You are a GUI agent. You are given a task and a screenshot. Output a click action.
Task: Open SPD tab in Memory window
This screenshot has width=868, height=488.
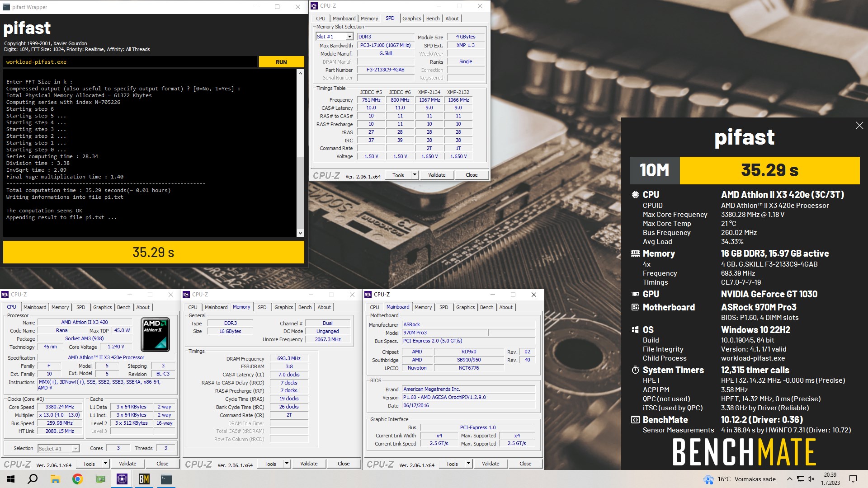coord(262,307)
